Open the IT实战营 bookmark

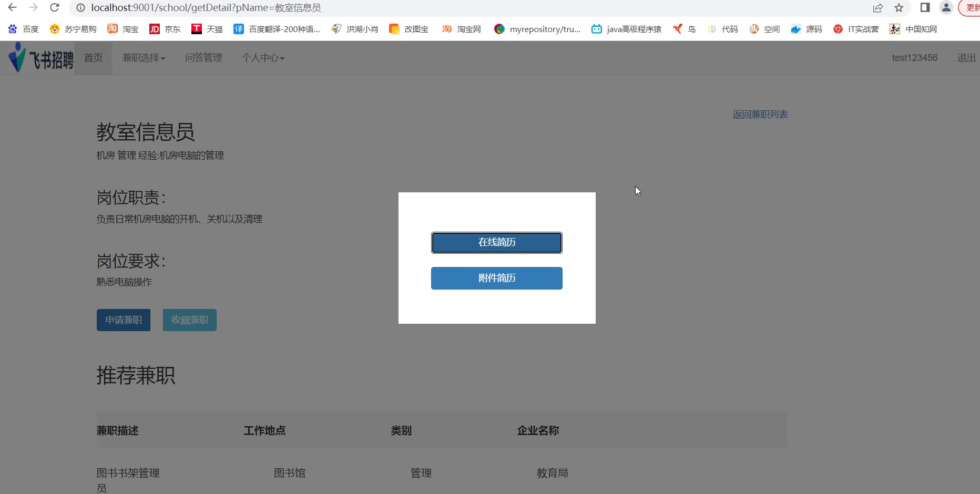point(856,29)
